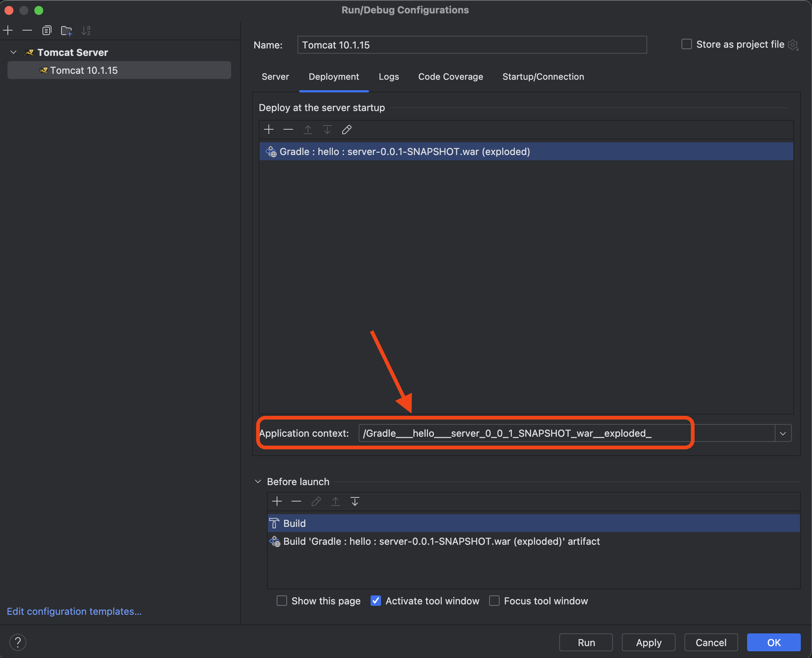The width and height of the screenshot is (812, 658).
Task: Open Edit configuration templates link
Action: click(74, 611)
